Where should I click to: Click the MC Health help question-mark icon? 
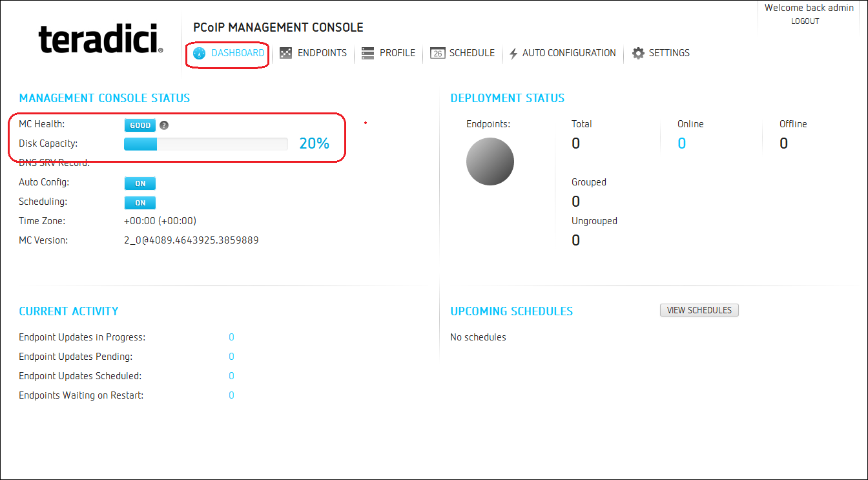pyautogui.click(x=164, y=125)
